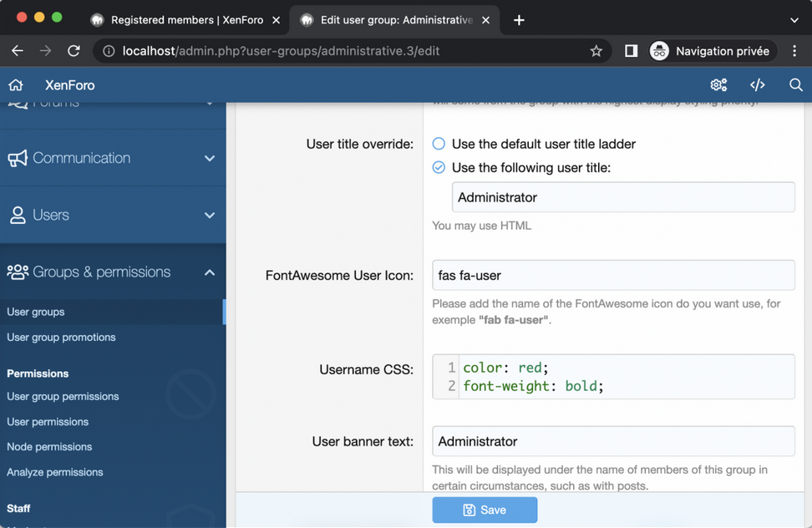Click the admin search magnifier icon

click(795, 85)
